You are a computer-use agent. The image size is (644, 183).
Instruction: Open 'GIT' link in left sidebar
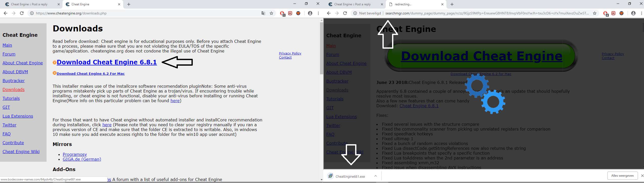coord(6,107)
